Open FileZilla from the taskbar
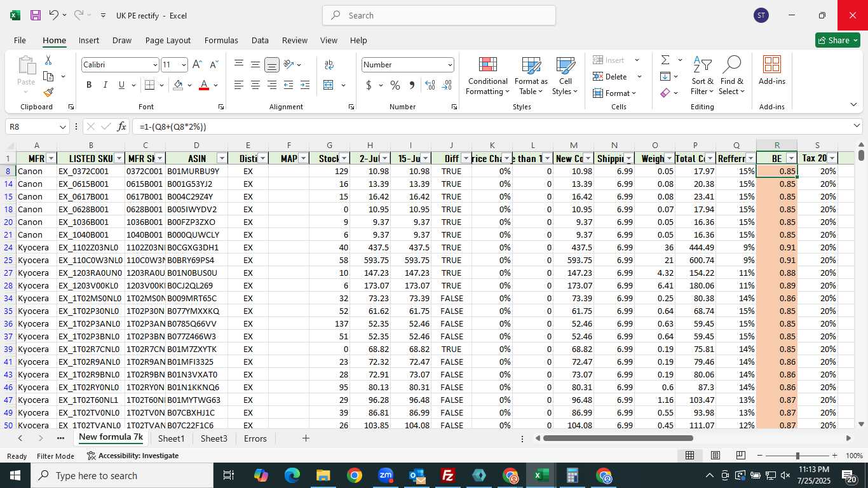868x488 pixels. (448, 475)
